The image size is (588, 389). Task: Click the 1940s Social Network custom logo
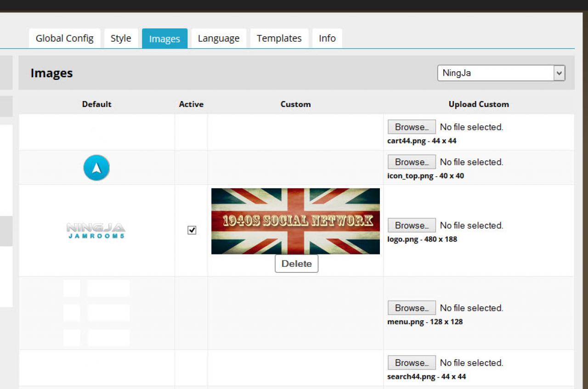point(295,221)
